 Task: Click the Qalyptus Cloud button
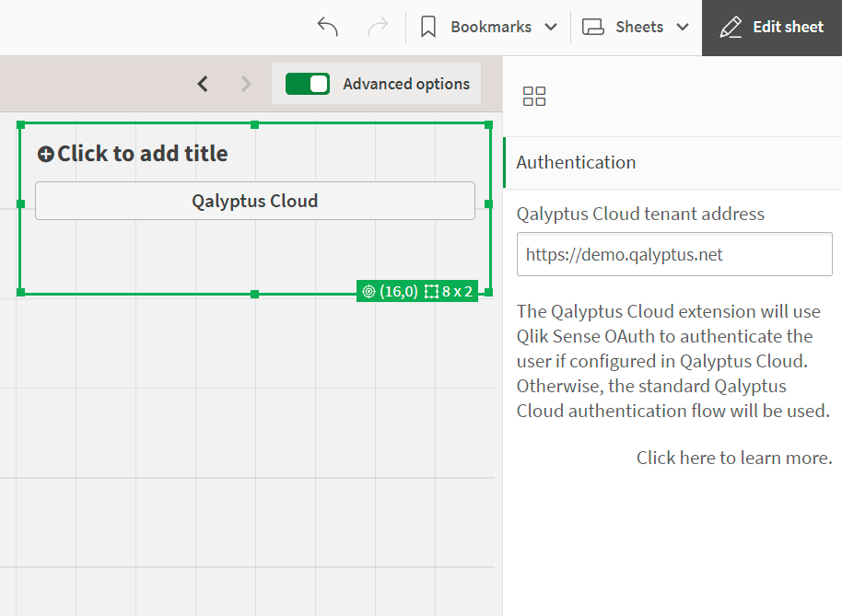click(255, 201)
